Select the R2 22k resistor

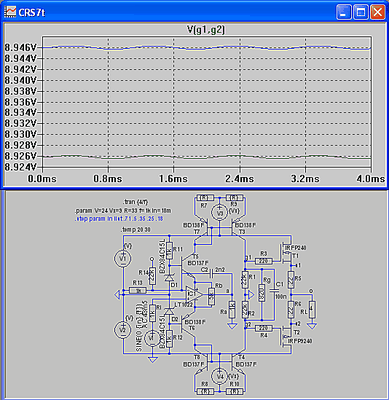[245, 310]
